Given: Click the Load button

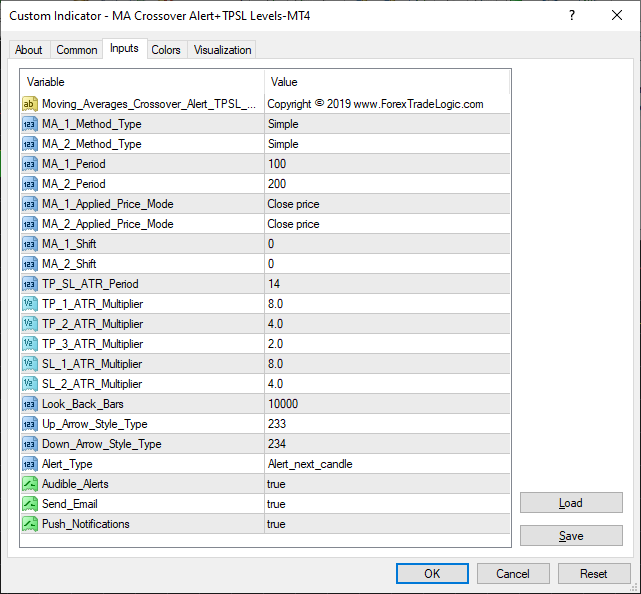Looking at the screenshot, I should pyautogui.click(x=570, y=503).
